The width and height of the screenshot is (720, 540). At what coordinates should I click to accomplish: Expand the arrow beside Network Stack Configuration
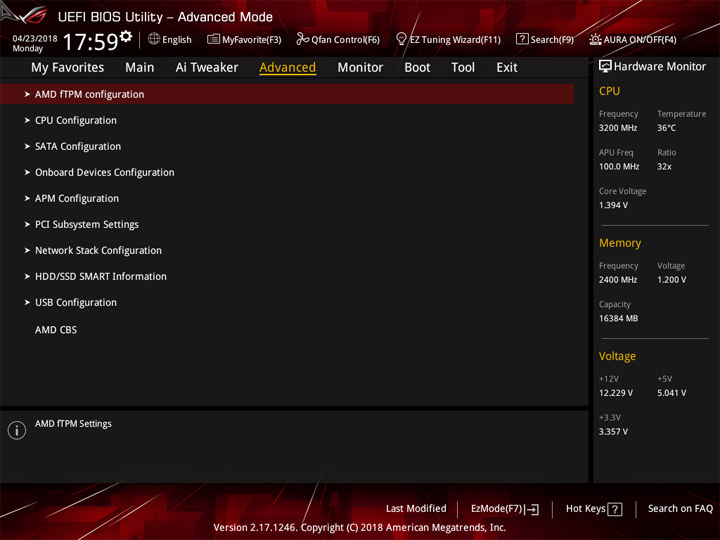point(27,250)
